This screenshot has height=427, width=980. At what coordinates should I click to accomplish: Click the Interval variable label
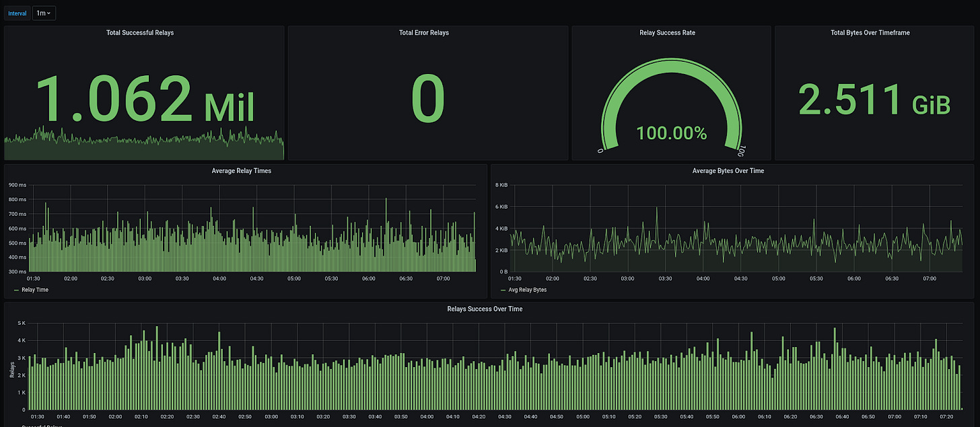(17, 13)
